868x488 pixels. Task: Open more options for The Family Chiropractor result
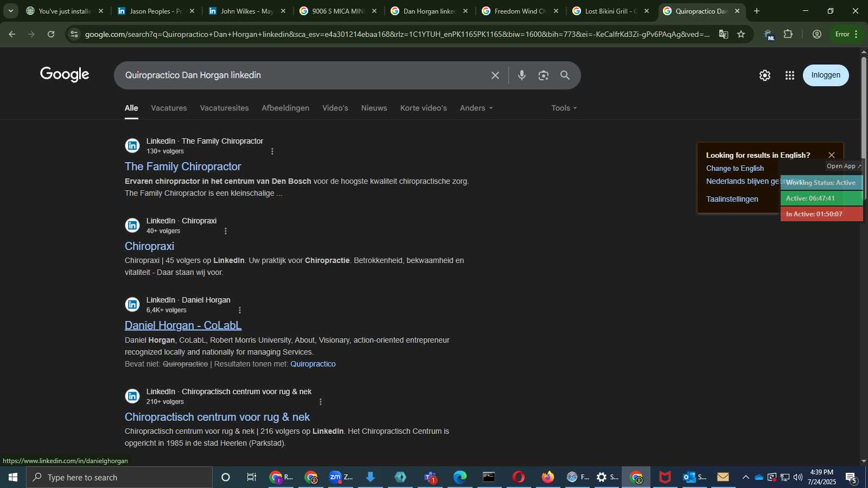point(272,151)
